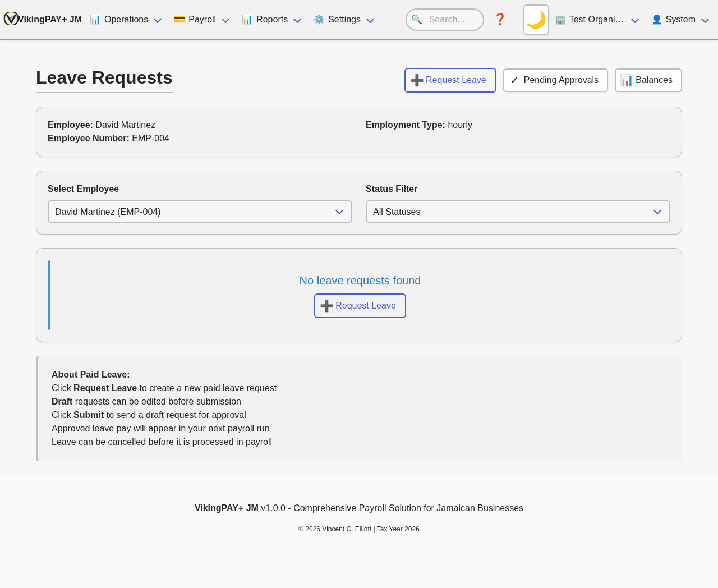Open the Settings menu
Viewport: 718px width, 588px height.
click(x=344, y=20)
